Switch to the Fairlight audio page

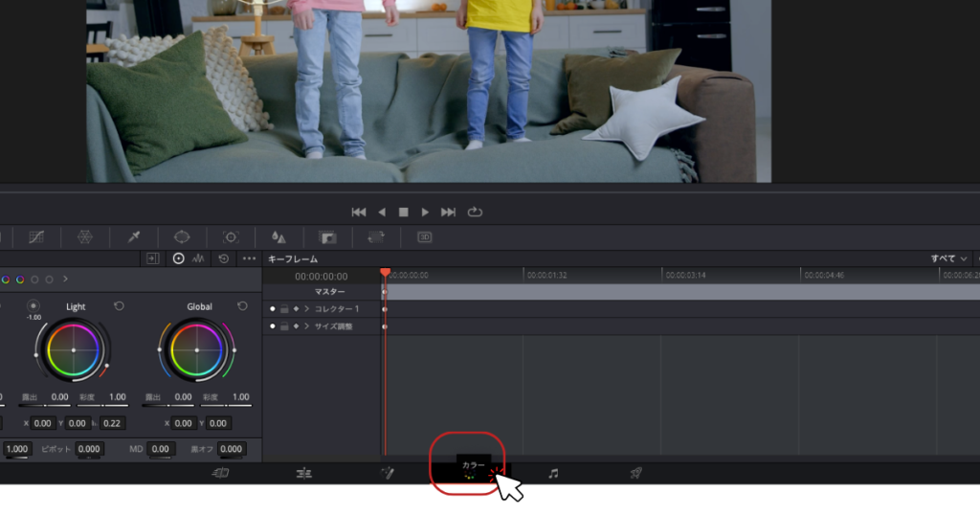(x=553, y=473)
